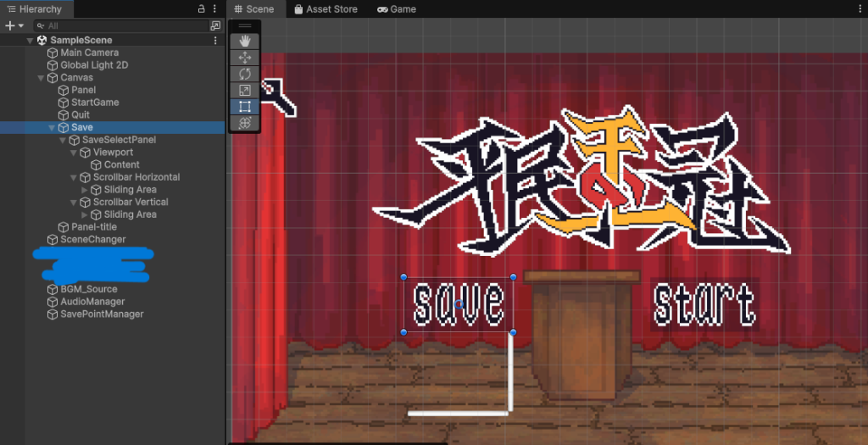Click the cube icon beside AudioManager

click(53, 303)
